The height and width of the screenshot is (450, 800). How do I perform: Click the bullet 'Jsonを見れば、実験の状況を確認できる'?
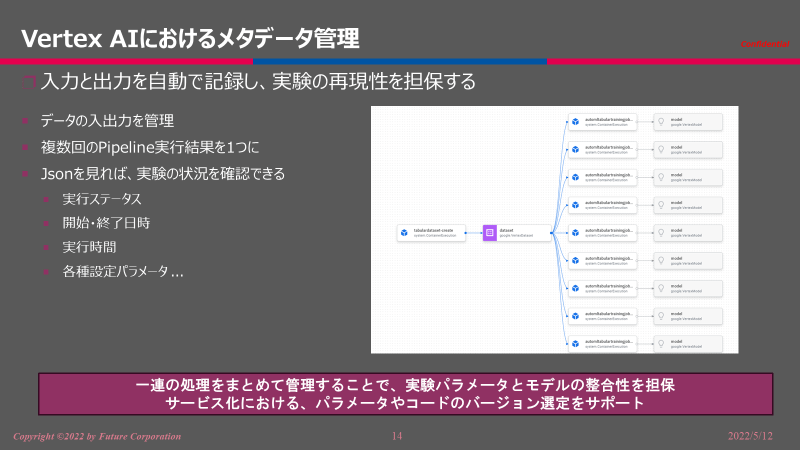pyautogui.click(x=163, y=174)
